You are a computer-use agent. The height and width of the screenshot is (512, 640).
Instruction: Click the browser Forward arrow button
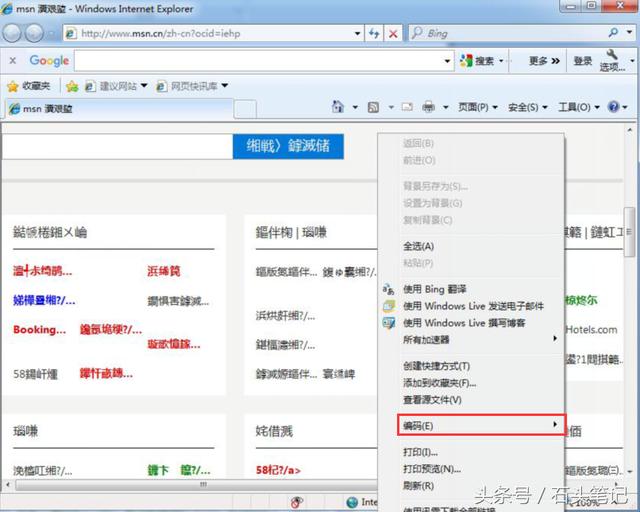coord(34,33)
